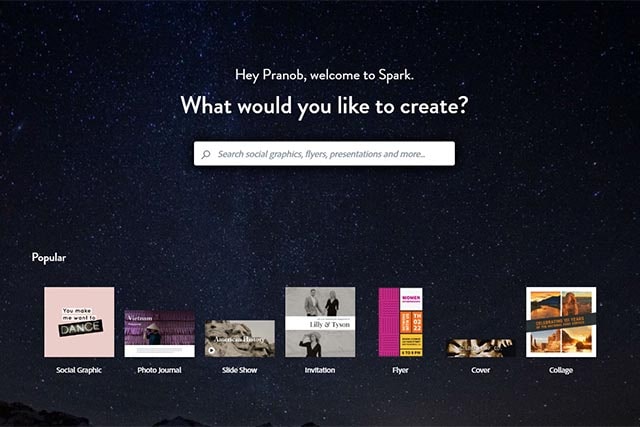This screenshot has width=640, height=427.
Task: Click the Photo Journal label
Action: point(160,370)
